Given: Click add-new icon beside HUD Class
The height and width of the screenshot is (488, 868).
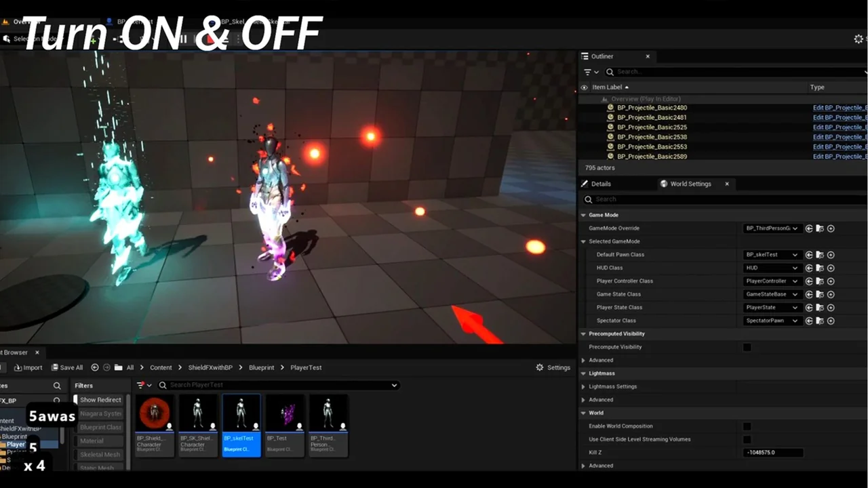Looking at the screenshot, I should 831,268.
